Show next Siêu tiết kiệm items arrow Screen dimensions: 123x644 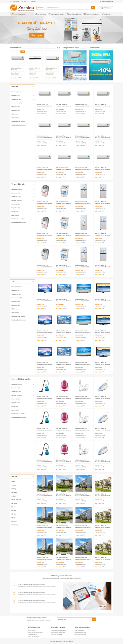(59, 48)
